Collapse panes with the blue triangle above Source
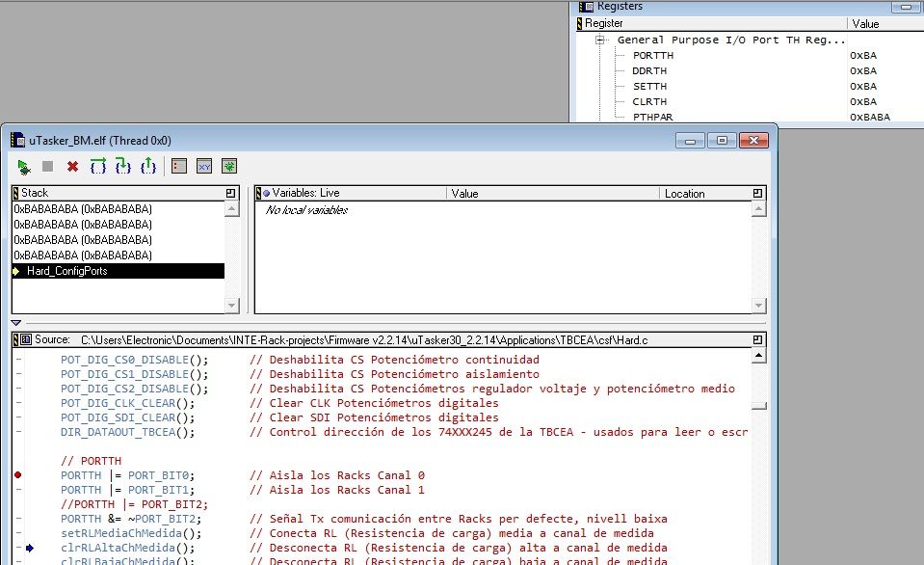This screenshot has height=565, width=924. pyautogui.click(x=16, y=323)
